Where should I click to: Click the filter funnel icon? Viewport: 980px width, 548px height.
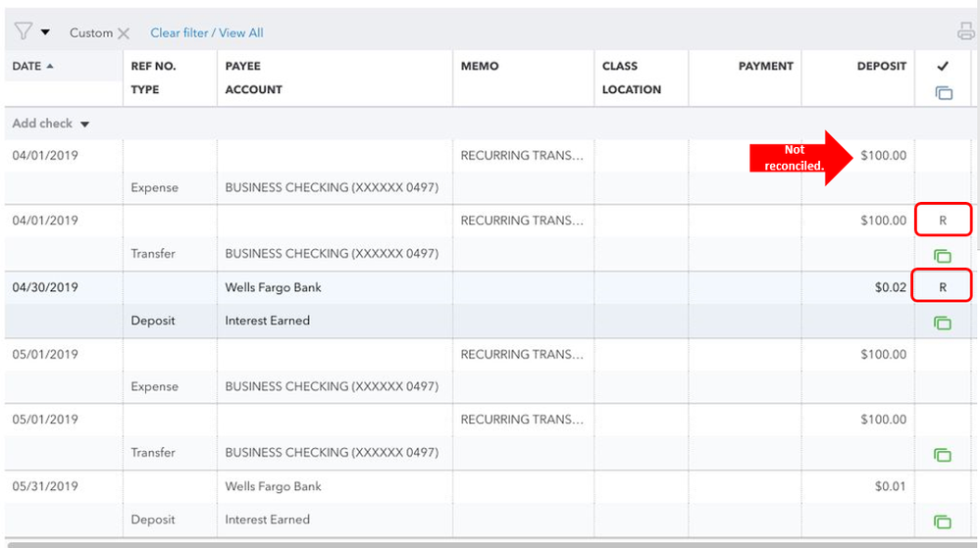click(24, 32)
